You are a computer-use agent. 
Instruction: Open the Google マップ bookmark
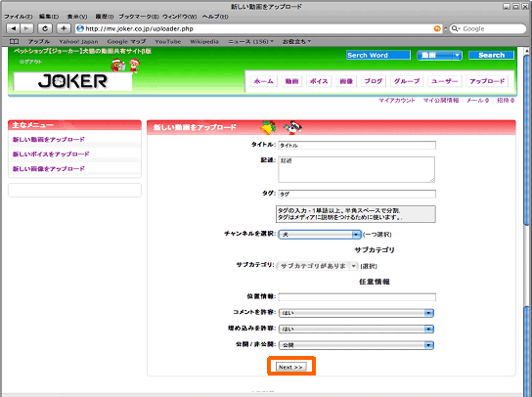tap(126, 41)
